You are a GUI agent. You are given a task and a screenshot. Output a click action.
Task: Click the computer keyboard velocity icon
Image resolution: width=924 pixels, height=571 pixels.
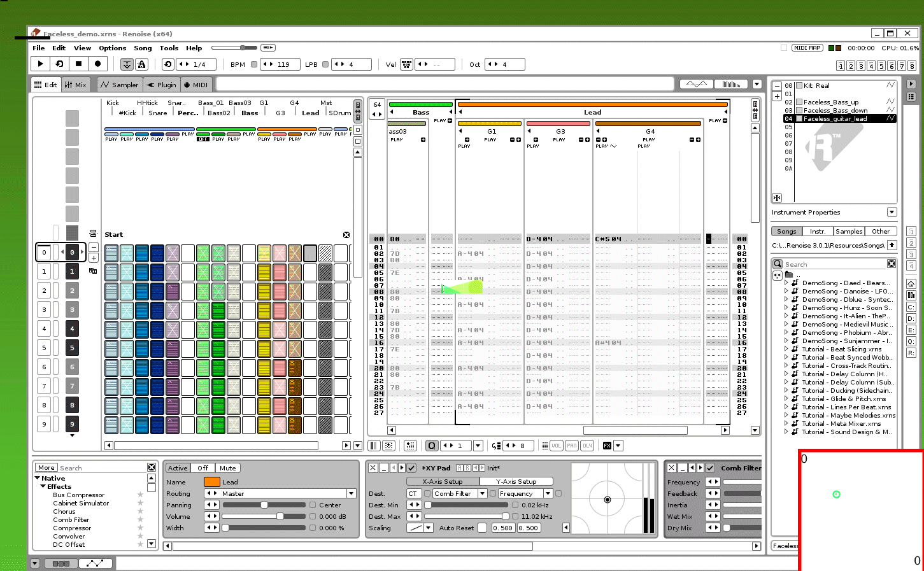pos(406,64)
